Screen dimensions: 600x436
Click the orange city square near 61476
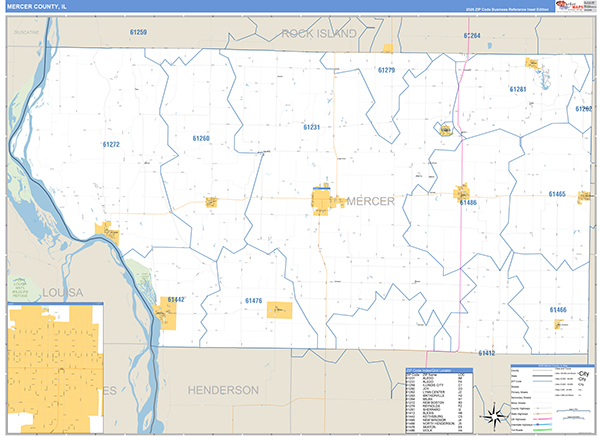279,310
